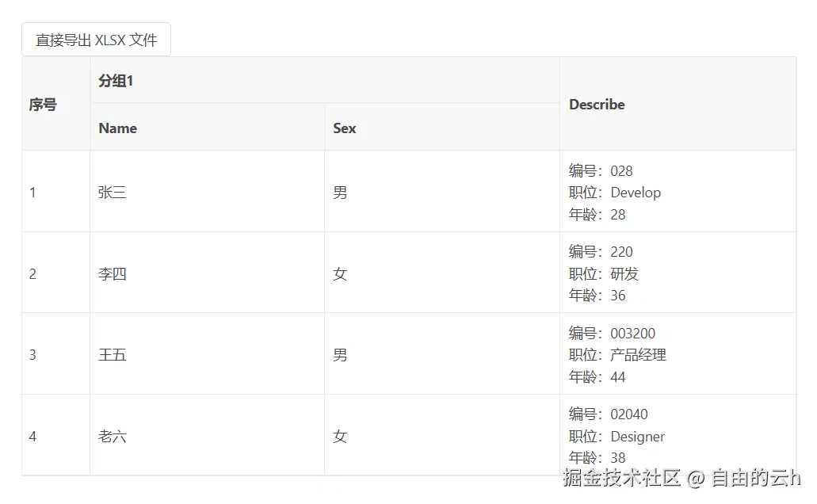
Task: Click the sex cell in 老六's row
Action: [x=442, y=436]
